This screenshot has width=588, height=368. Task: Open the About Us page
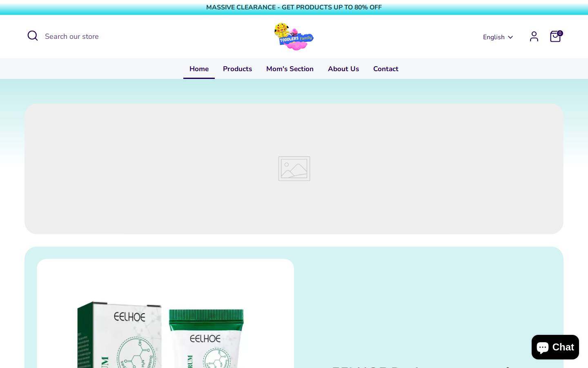pos(343,69)
